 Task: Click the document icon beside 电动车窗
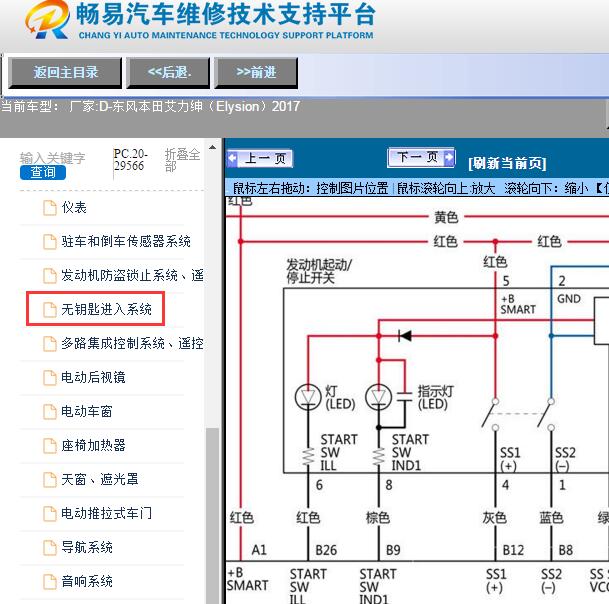(x=50, y=412)
